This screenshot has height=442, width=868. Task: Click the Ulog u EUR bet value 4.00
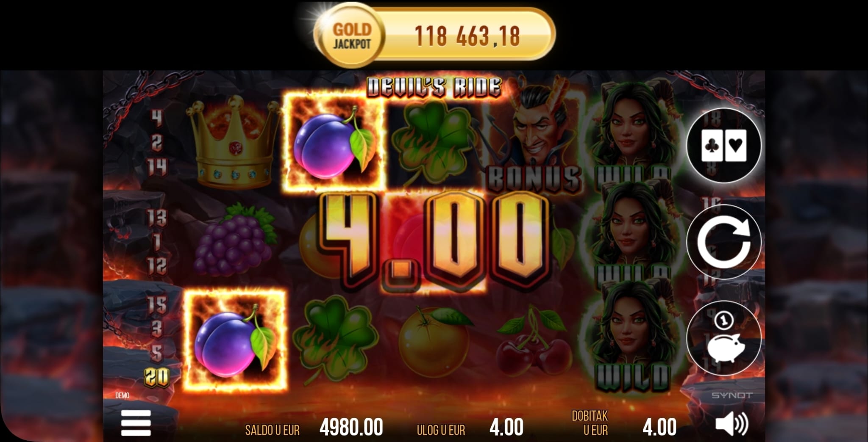click(506, 427)
